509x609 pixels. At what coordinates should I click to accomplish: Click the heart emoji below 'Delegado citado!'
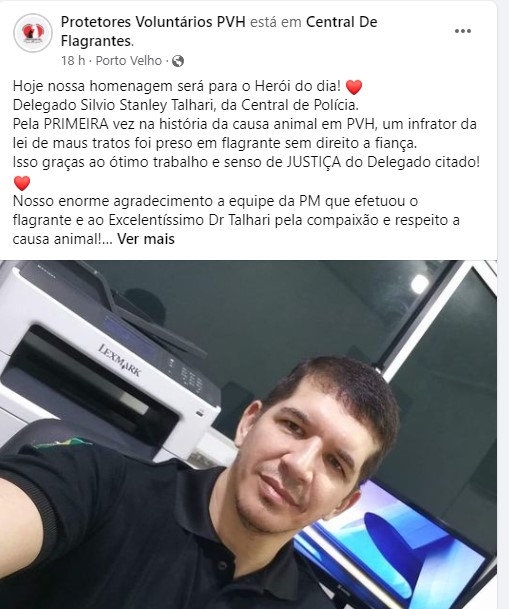tap(21, 183)
